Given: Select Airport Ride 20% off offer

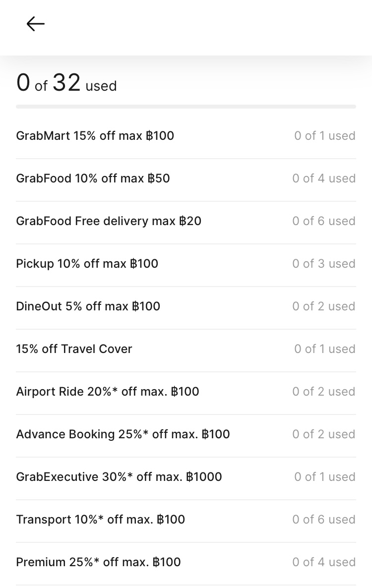Looking at the screenshot, I should pyautogui.click(x=108, y=392).
